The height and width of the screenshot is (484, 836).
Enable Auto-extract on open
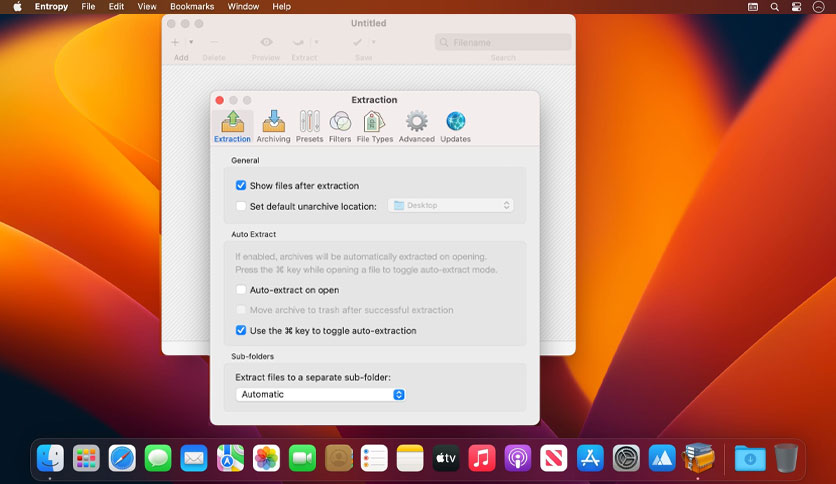(x=241, y=289)
